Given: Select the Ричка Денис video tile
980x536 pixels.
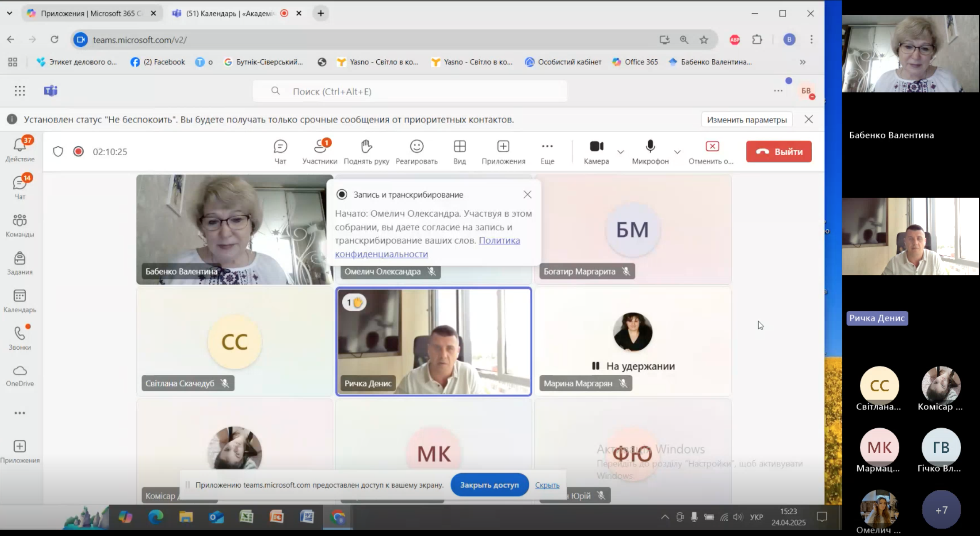Looking at the screenshot, I should point(433,342).
